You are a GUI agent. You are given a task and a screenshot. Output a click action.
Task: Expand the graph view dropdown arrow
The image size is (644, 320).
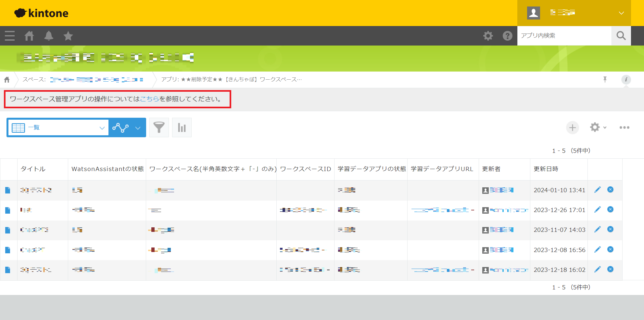pos(138,128)
